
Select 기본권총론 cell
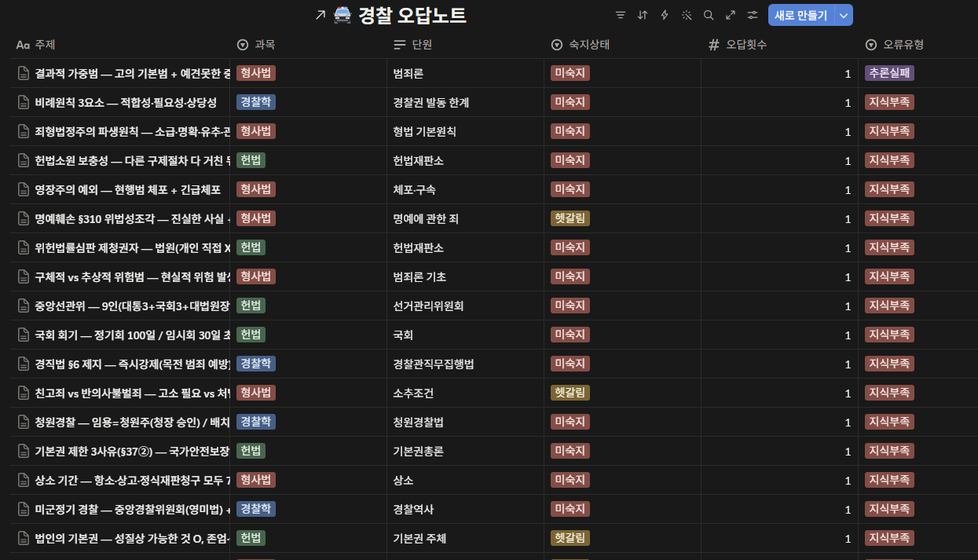pos(465,451)
